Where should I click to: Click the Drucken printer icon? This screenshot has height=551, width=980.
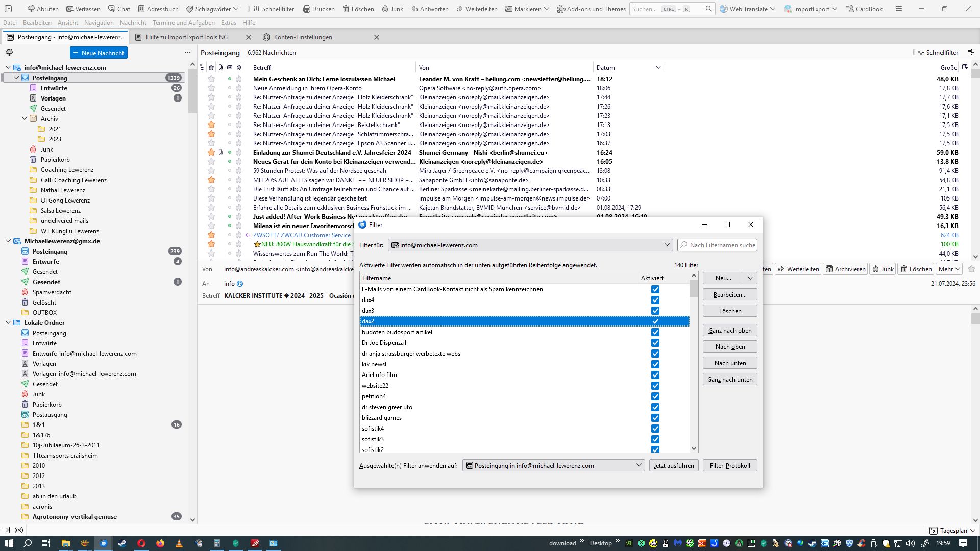[x=307, y=9]
